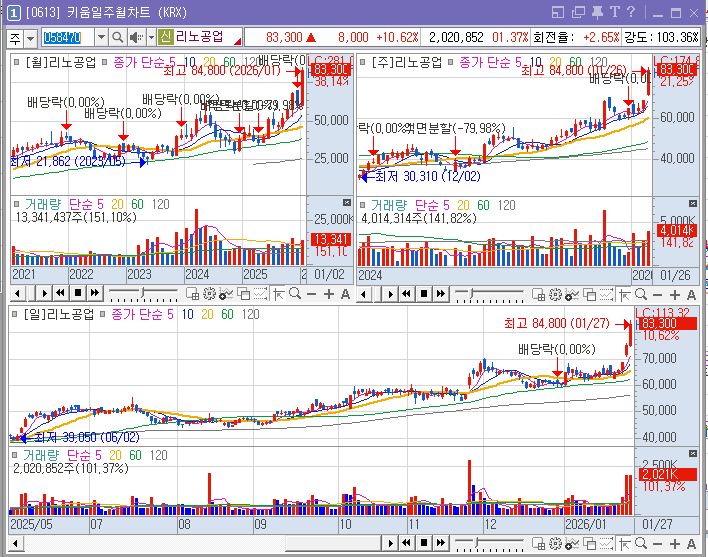Click the A auto-fit icon in daily toolbar

691,544
